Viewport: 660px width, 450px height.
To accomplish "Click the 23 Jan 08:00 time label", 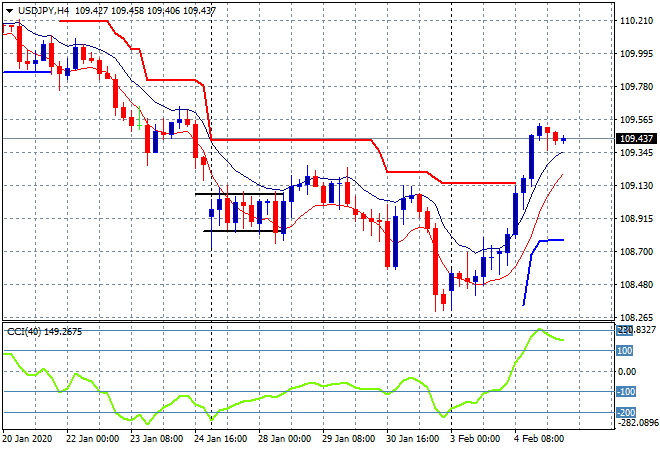I will click(157, 439).
